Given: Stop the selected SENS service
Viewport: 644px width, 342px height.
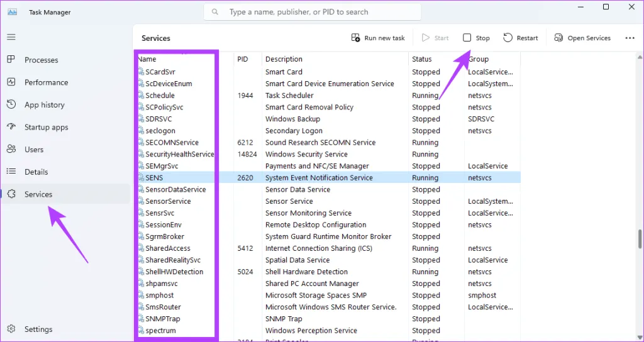Looking at the screenshot, I should click(476, 38).
